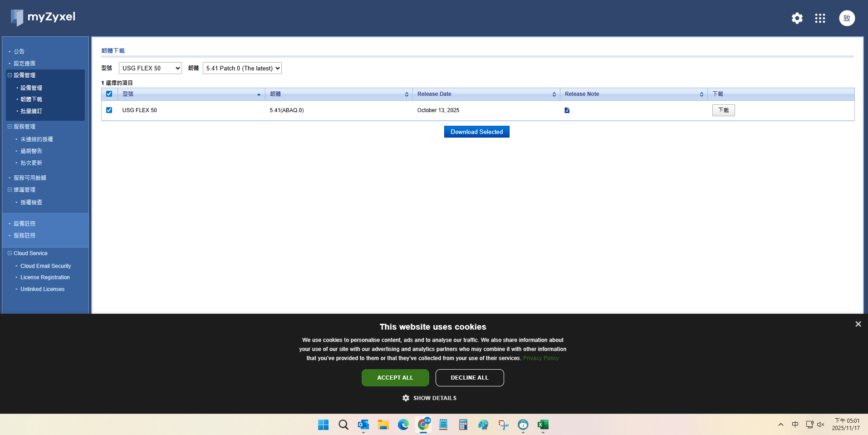Collapse the 設備管理 sidebar section
The height and width of the screenshot is (435, 868).
pos(10,75)
